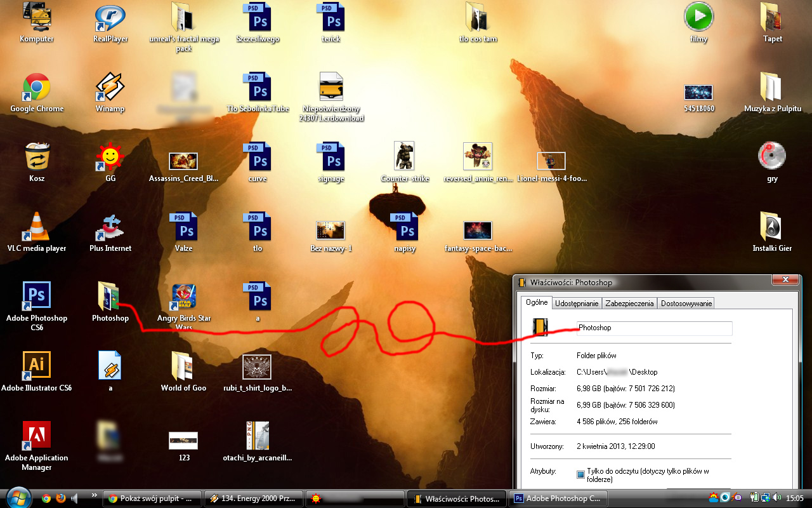Switch to the Pokaż swój pulpit Chrome window
Viewport: 812px width, 508px height.
tap(153, 498)
